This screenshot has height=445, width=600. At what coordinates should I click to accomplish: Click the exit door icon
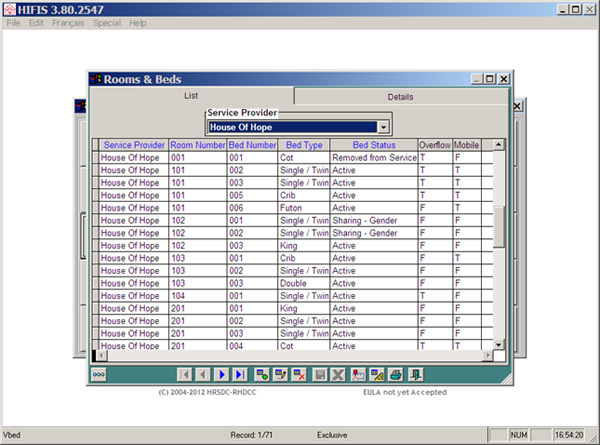(x=415, y=374)
